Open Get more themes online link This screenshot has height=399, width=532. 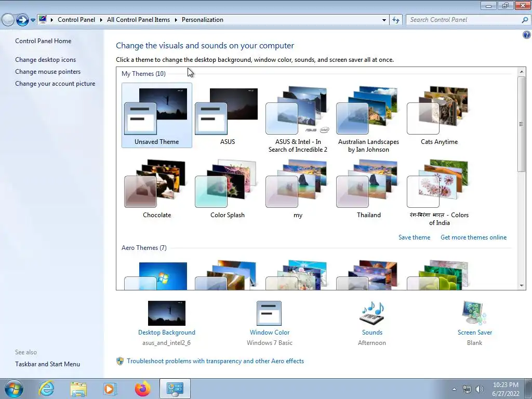(473, 237)
